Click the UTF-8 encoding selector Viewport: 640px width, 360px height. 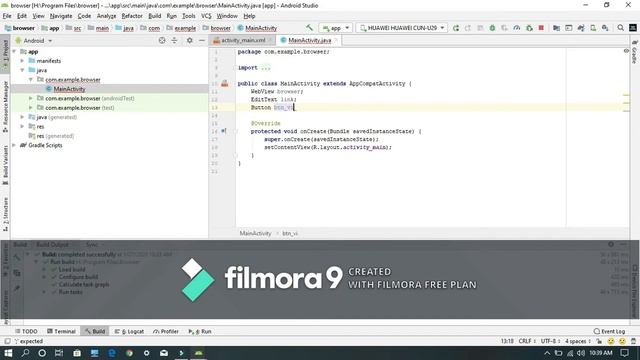[551, 341]
